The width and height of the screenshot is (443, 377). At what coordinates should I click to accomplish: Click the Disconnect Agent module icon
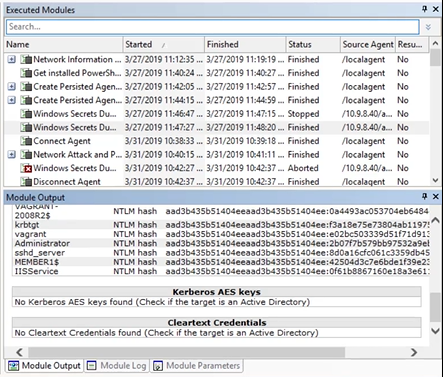[26, 182]
